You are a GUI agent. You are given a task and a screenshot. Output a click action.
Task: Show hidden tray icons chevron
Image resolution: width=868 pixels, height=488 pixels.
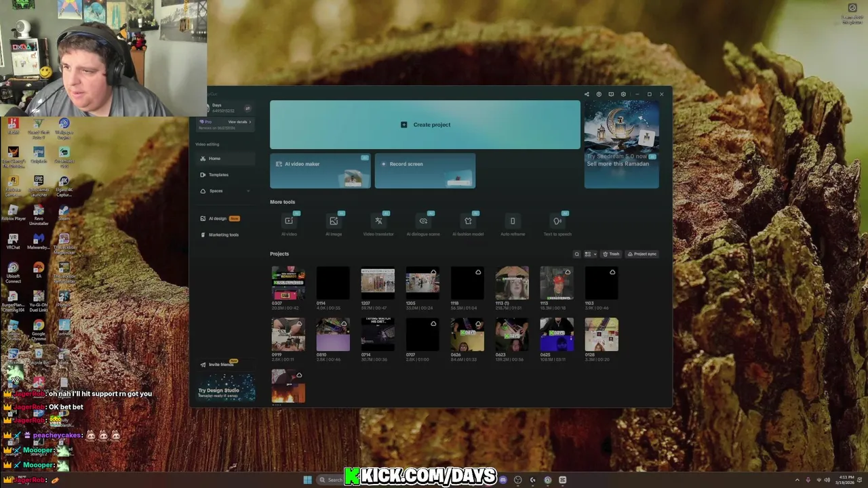[x=797, y=480]
